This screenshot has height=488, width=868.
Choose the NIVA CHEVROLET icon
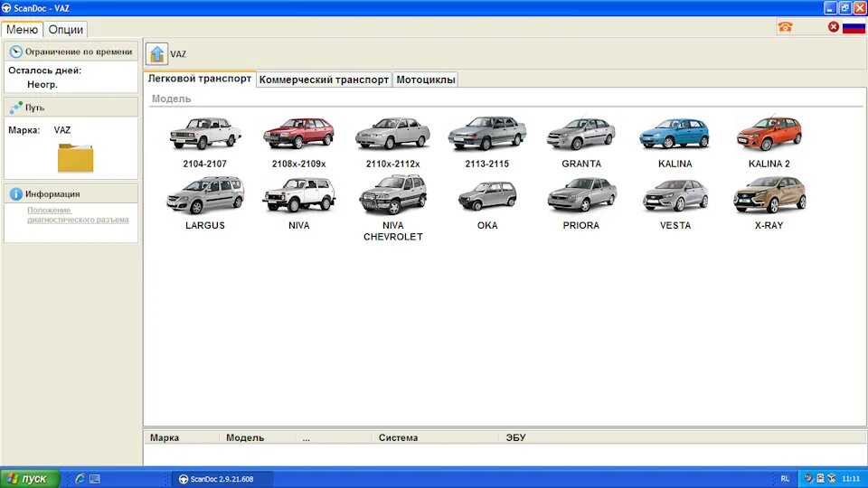pyautogui.click(x=392, y=195)
